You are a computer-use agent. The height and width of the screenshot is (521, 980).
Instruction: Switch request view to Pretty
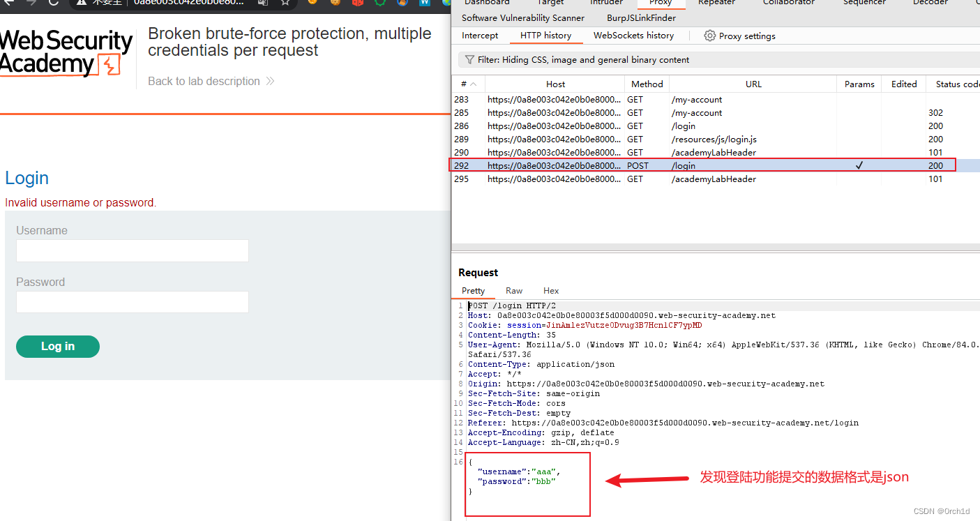point(473,291)
